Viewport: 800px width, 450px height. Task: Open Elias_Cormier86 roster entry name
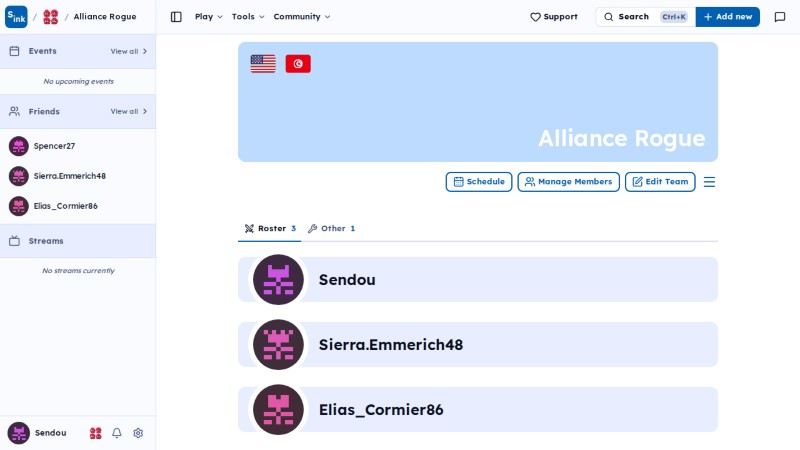tap(381, 410)
